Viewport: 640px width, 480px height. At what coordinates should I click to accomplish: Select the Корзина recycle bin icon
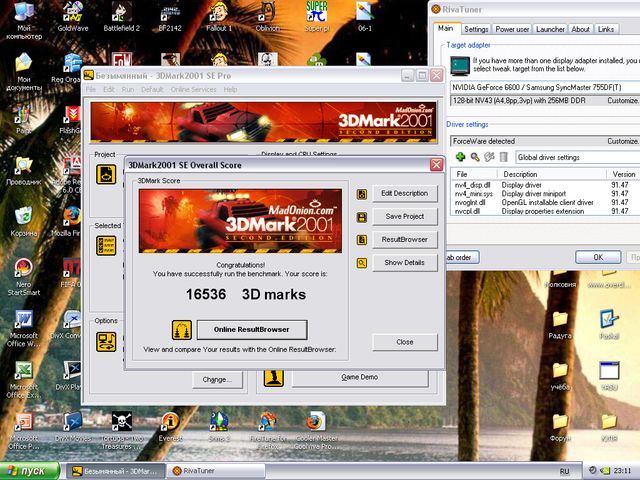[24, 222]
